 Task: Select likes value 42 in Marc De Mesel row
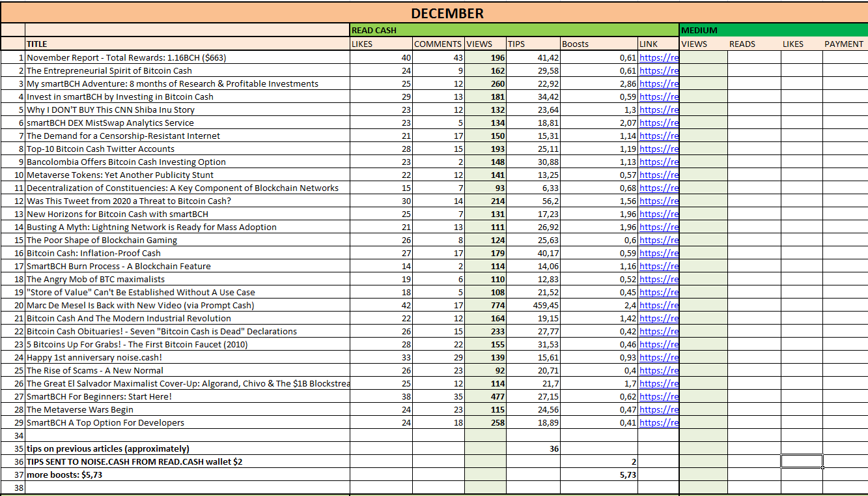point(382,305)
